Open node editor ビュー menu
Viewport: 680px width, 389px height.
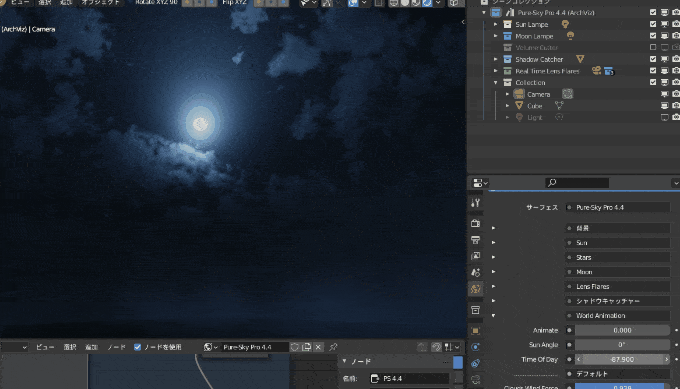tap(45, 347)
